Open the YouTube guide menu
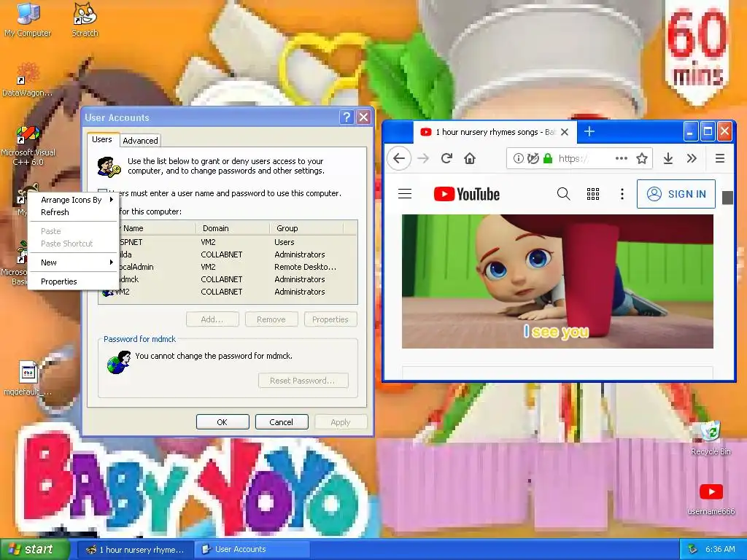The image size is (747, 560). click(x=405, y=194)
